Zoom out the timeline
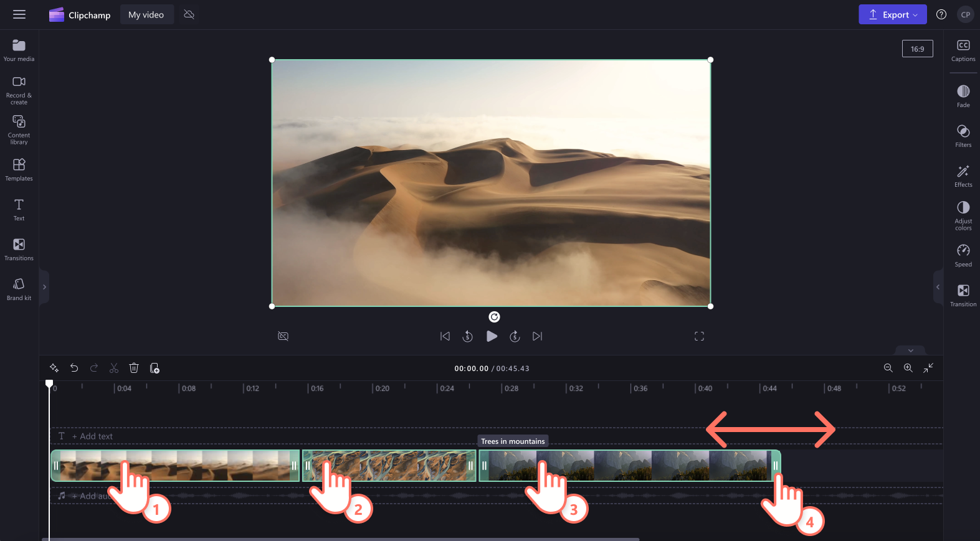The image size is (980, 541). (x=888, y=368)
